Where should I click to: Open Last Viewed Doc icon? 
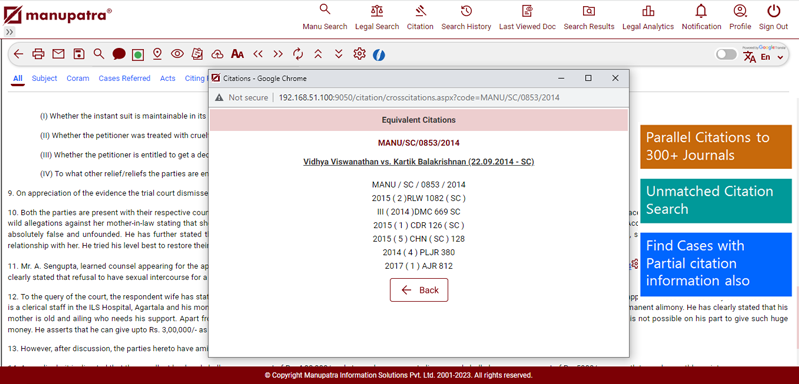pos(527,17)
